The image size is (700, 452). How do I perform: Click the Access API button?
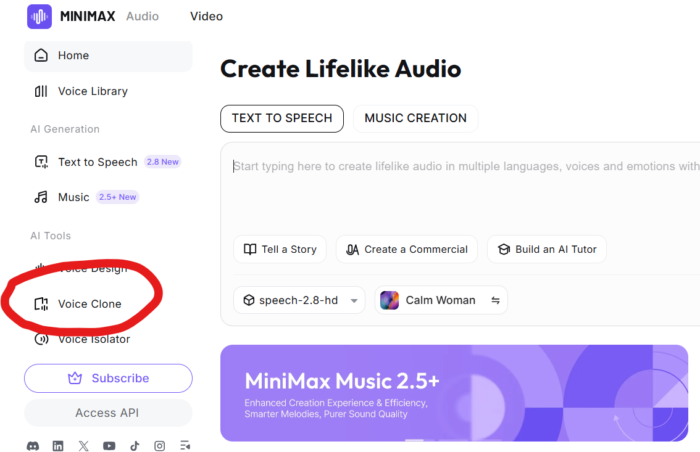coord(108,413)
